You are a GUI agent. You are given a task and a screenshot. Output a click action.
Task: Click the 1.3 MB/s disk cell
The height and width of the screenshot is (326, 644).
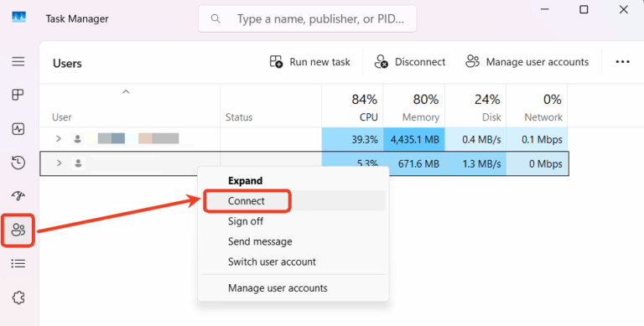(x=475, y=163)
